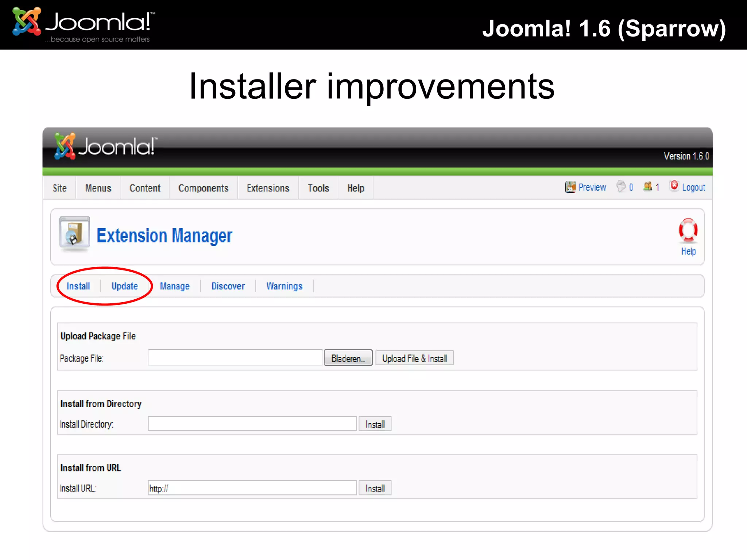Image resolution: width=747 pixels, height=560 pixels.
Task: Switch to the Manage tab
Action: 175,286
